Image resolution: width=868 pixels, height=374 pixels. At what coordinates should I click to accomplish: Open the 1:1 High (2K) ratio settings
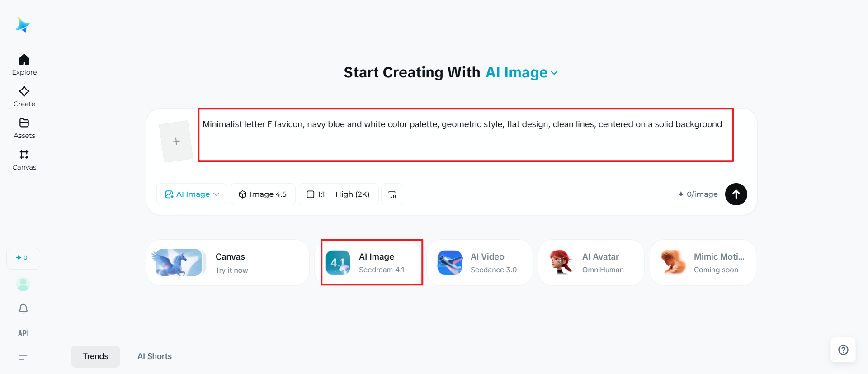(x=338, y=194)
